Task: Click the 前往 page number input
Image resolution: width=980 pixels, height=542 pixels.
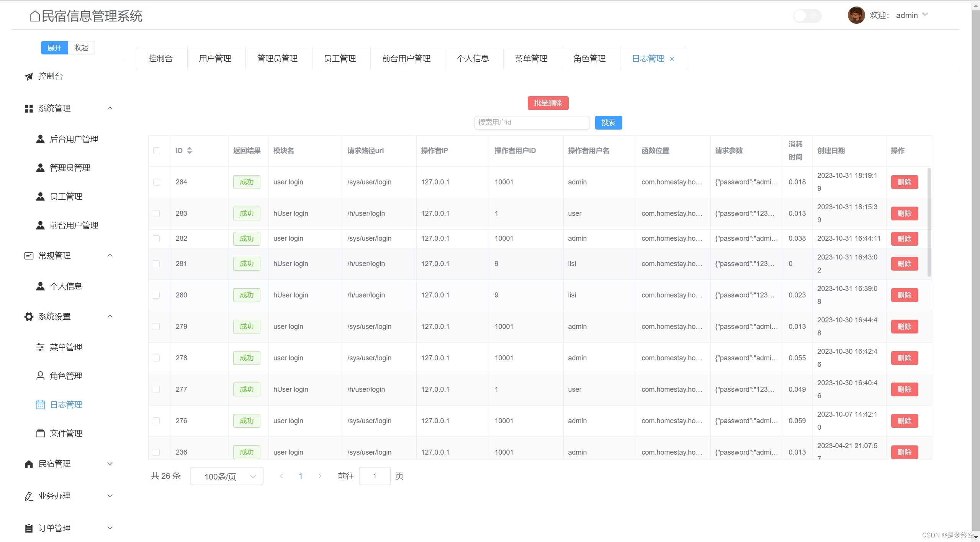Action: (375, 476)
